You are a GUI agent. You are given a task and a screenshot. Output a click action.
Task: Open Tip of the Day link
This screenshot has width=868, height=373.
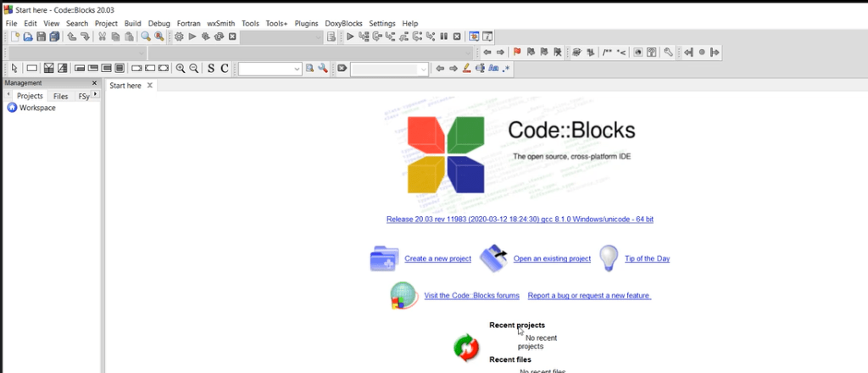pos(647,259)
